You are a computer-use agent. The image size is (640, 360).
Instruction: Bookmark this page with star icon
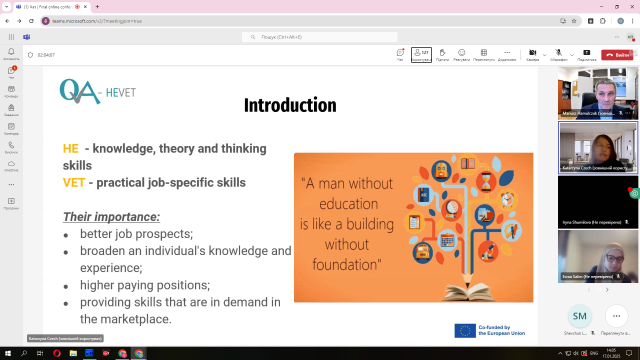coord(574,21)
